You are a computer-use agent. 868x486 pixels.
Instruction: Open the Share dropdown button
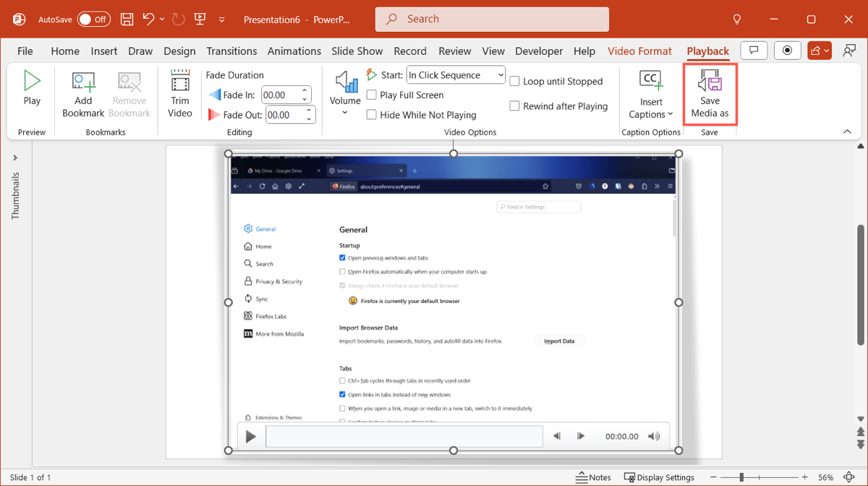coord(820,51)
